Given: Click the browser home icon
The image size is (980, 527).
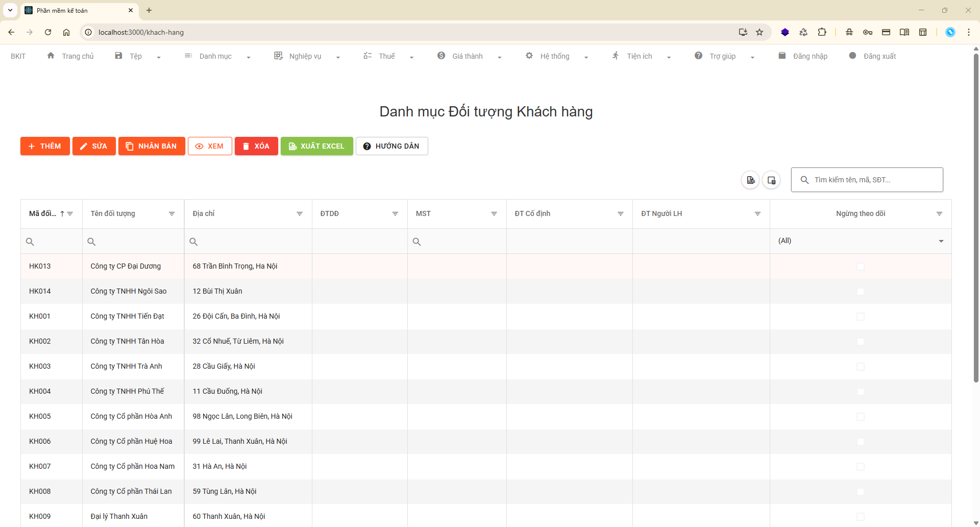Looking at the screenshot, I should click(x=66, y=32).
